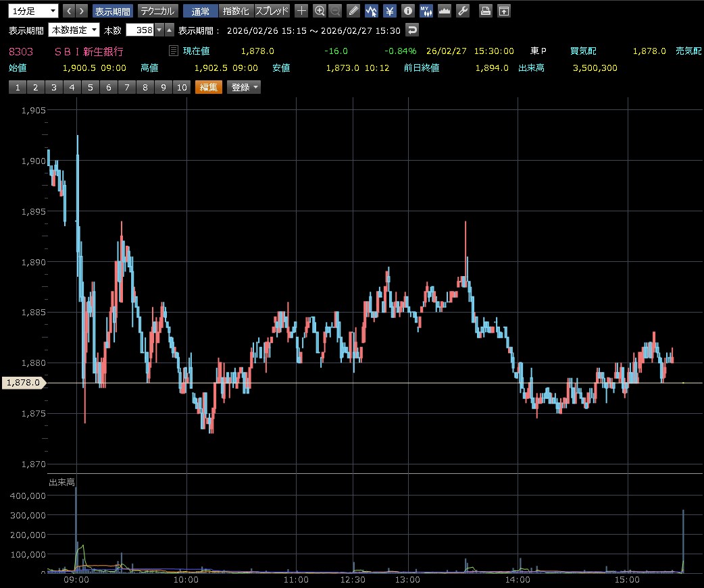Click the 本数 count input field
The width and height of the screenshot is (704, 588).
(141, 30)
